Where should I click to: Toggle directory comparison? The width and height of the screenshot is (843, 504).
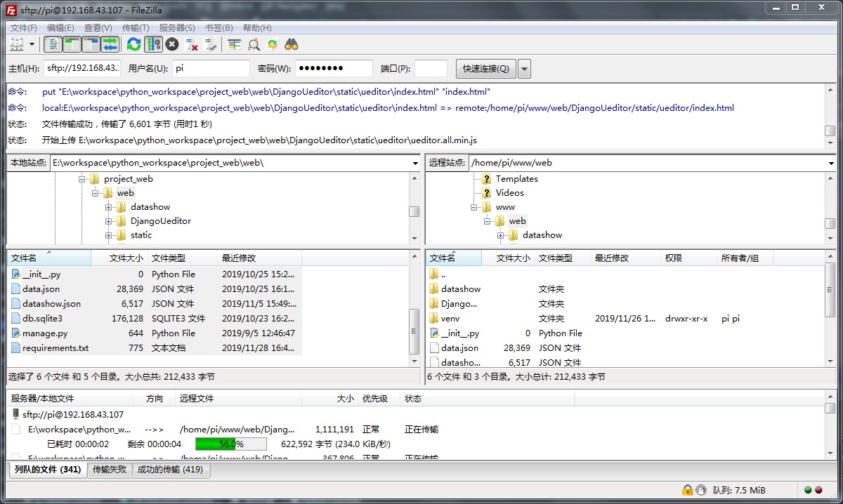[254, 44]
